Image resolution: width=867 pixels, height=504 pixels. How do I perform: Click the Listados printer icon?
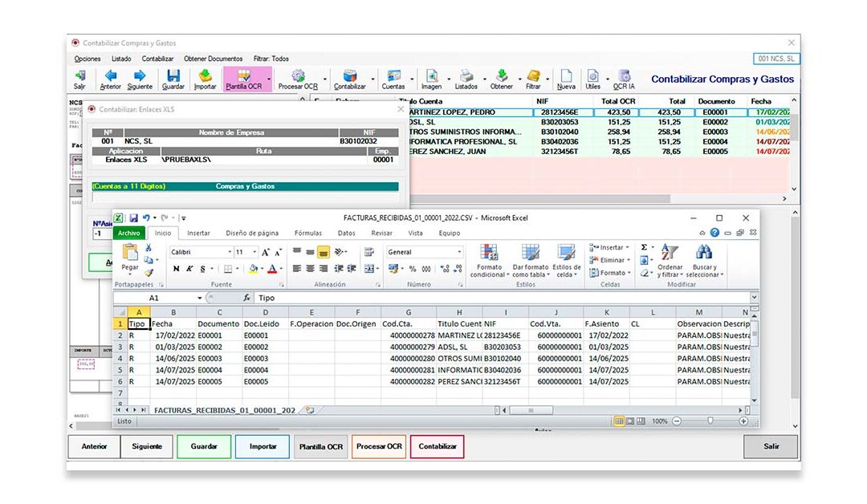pyautogui.click(x=466, y=79)
